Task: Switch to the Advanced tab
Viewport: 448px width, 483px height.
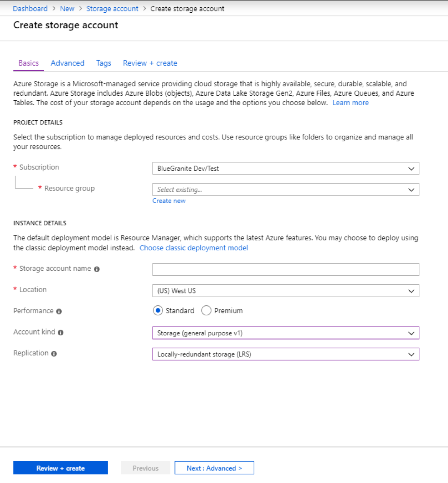Action: (67, 63)
